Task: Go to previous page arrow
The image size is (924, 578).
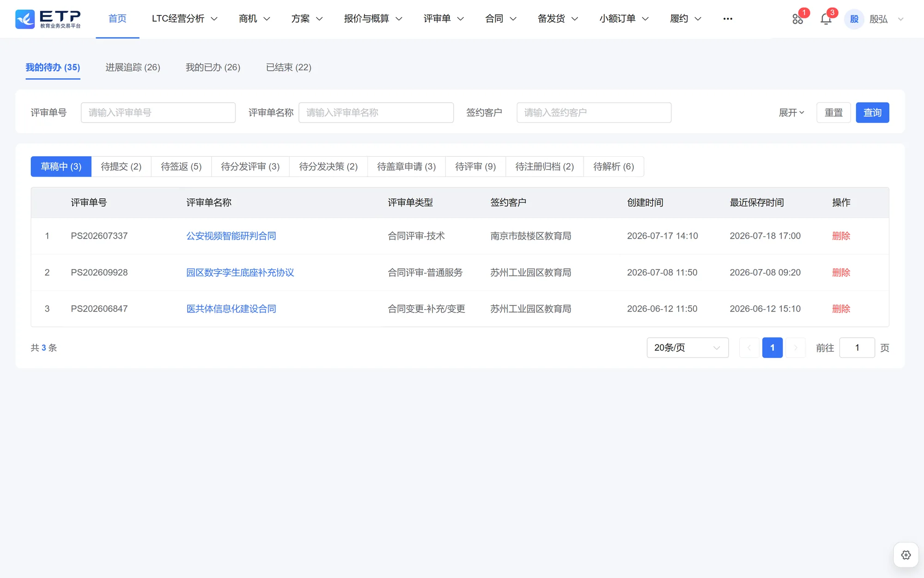Action: point(749,348)
